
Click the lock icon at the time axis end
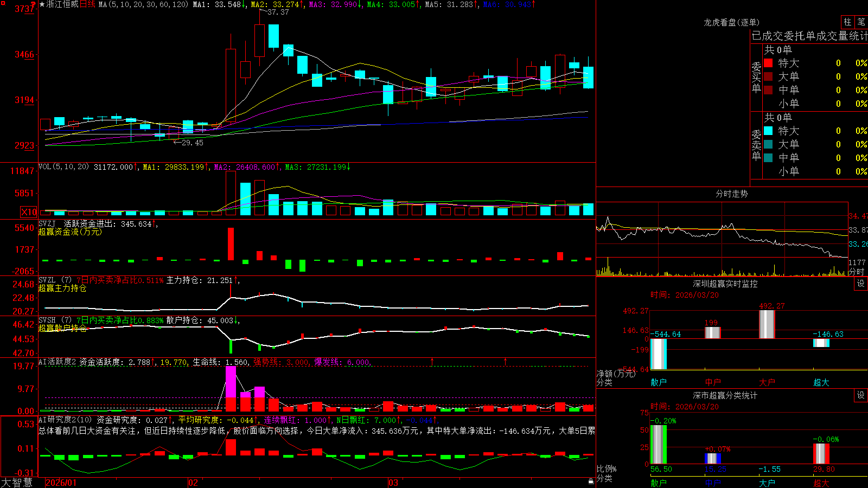coord(591,481)
